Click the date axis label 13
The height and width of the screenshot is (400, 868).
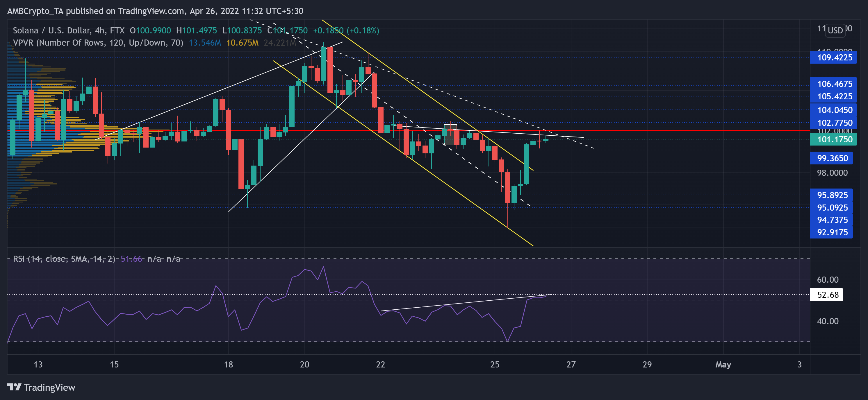(x=38, y=364)
